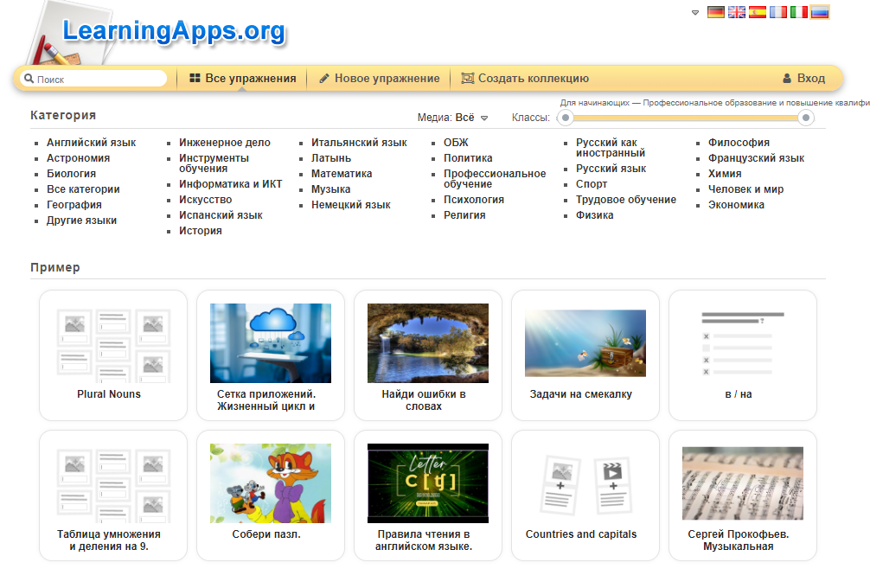Image resolution: width=870 pixels, height=588 pixels.
Task: Open the Сергей Прокофьев music sheet thumbnail
Action: coord(743,483)
